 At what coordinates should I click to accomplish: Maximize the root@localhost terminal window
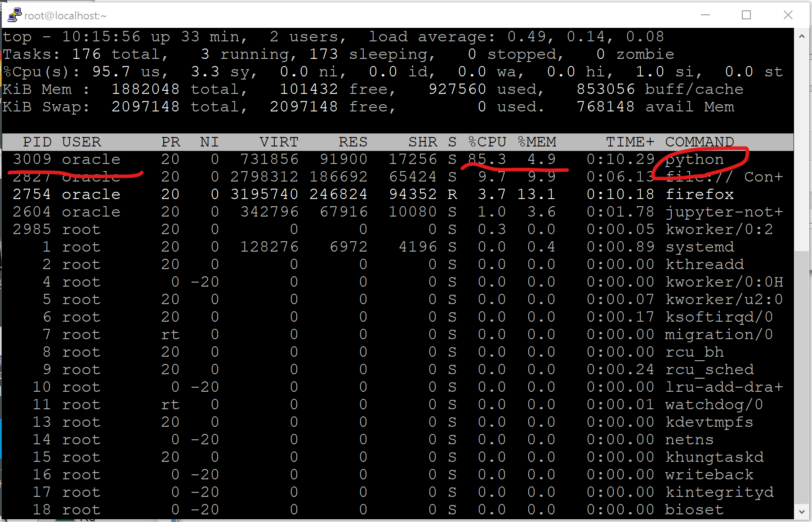[746, 15]
